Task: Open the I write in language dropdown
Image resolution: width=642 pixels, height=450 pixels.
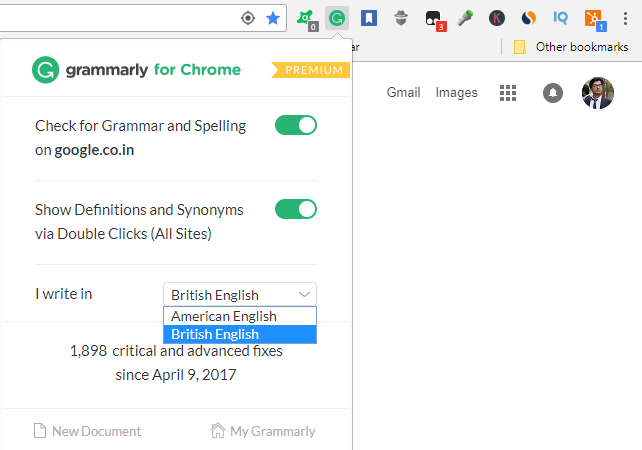Action: click(x=240, y=294)
